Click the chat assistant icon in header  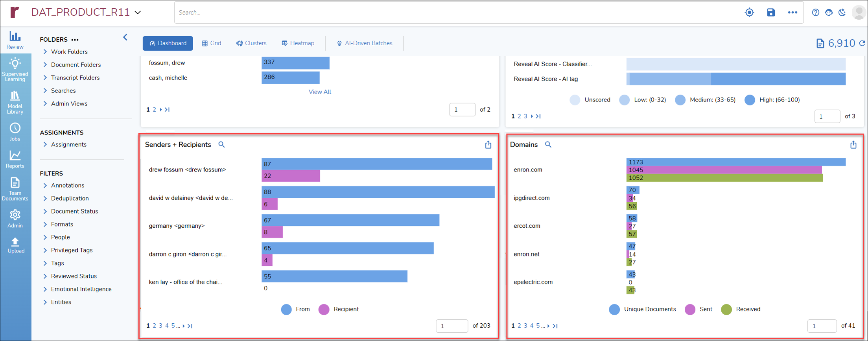click(x=829, y=13)
